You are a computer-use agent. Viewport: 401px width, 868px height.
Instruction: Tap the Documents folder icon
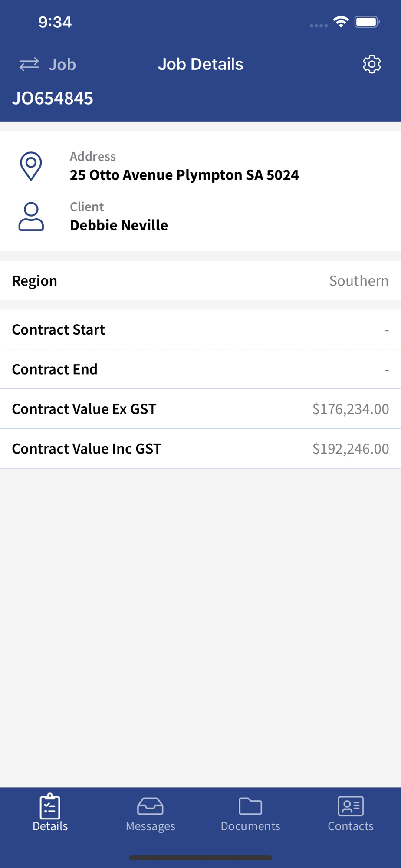250,806
